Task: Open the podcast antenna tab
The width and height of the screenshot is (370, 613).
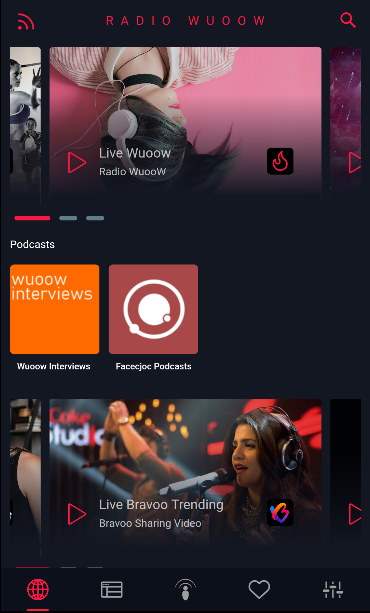Action: [x=185, y=590]
